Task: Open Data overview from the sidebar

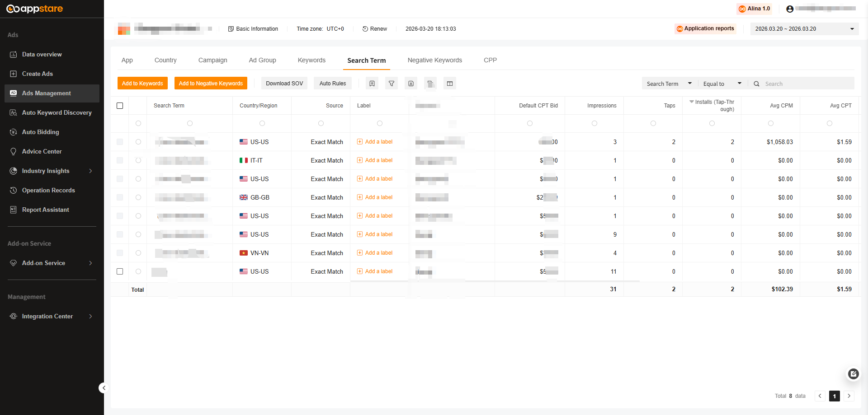Action: coord(42,54)
